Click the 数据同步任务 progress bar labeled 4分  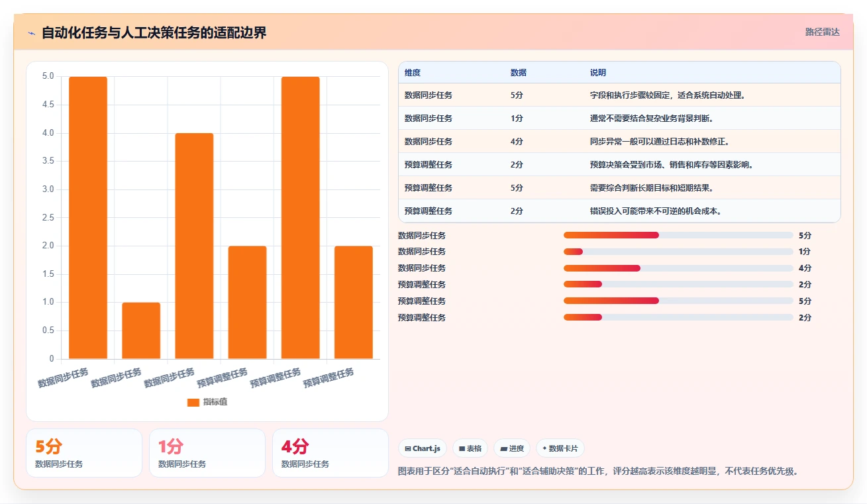point(678,268)
